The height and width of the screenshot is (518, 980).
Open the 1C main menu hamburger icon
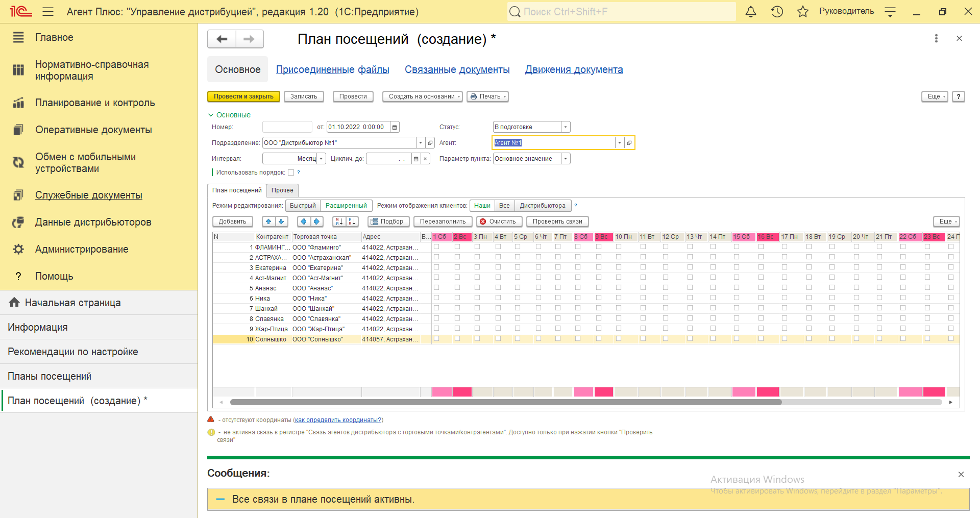[x=48, y=12]
